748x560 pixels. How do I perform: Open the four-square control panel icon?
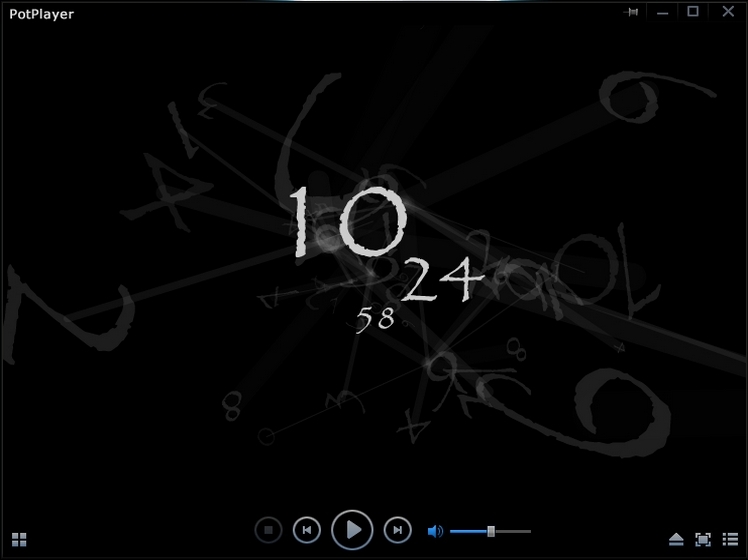coord(20,540)
